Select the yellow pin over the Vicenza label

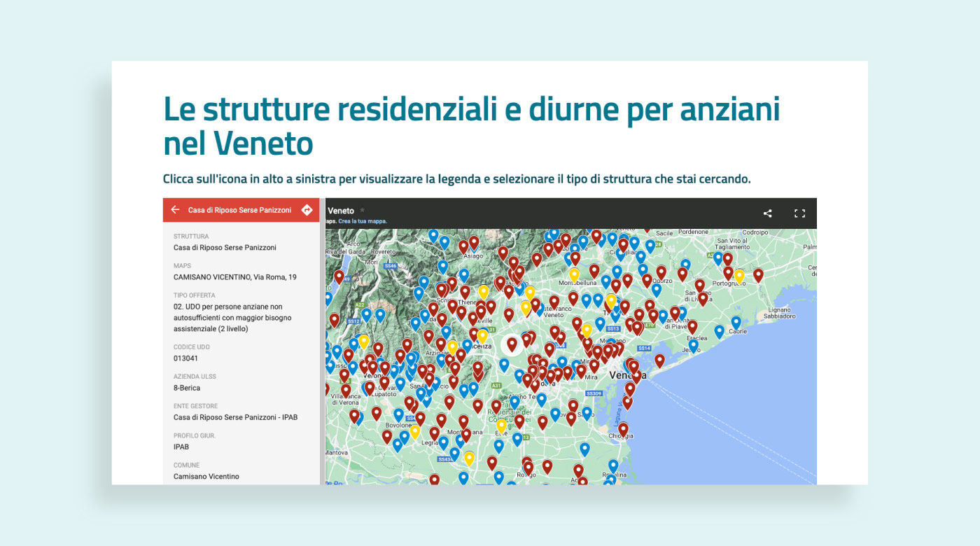[482, 336]
